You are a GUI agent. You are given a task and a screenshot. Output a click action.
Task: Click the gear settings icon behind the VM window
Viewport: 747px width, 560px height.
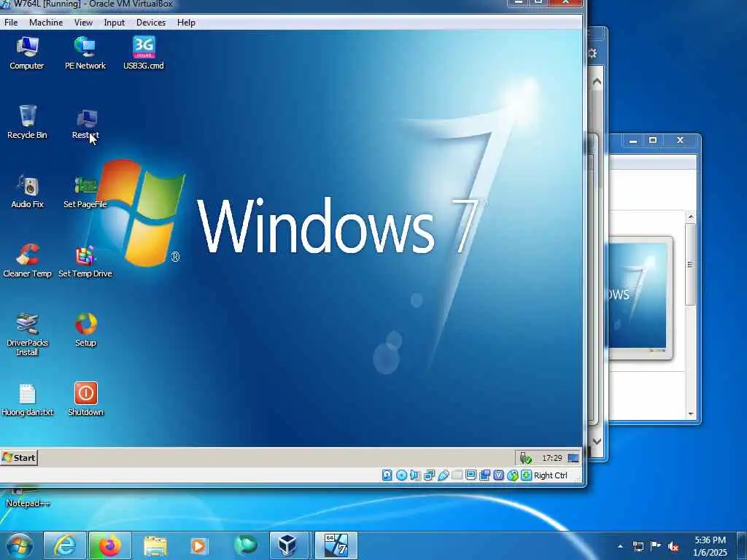[592, 52]
